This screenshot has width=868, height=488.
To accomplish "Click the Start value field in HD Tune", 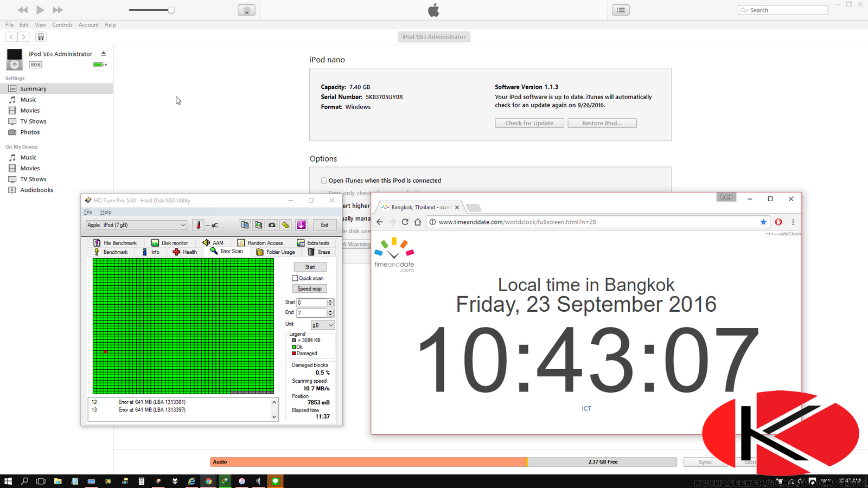I will (x=311, y=303).
